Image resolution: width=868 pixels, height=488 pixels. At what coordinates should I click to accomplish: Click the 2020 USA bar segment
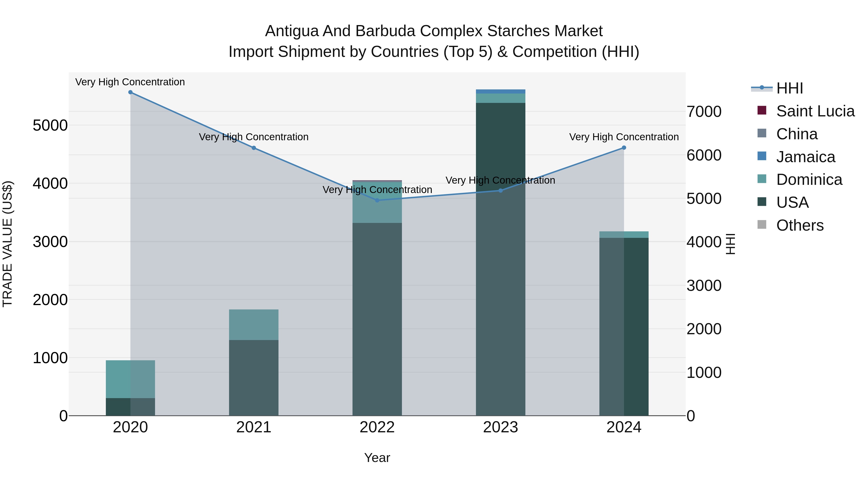130,407
